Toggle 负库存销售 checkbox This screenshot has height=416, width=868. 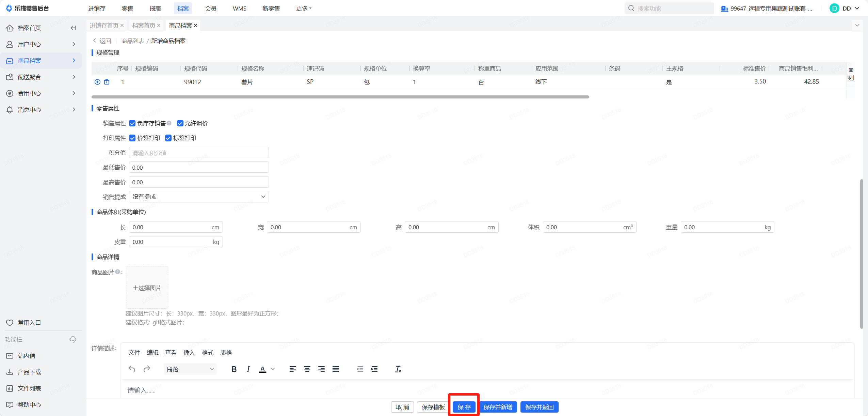[132, 123]
